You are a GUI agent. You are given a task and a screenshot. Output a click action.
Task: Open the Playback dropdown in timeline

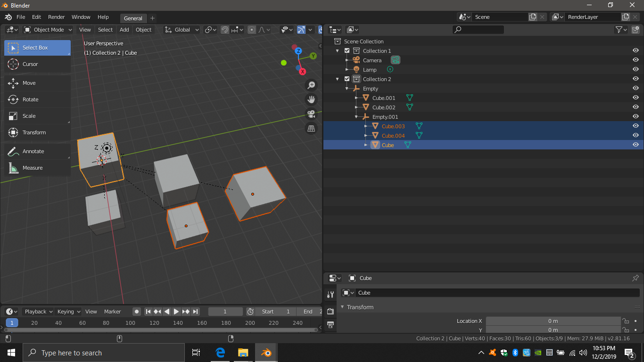(38, 312)
